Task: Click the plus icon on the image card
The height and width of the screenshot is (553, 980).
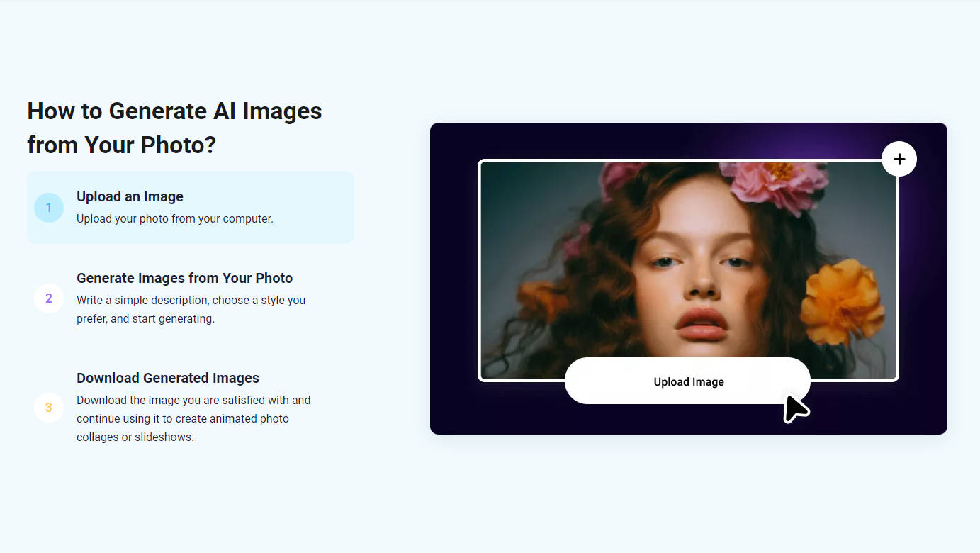Action: coord(899,159)
